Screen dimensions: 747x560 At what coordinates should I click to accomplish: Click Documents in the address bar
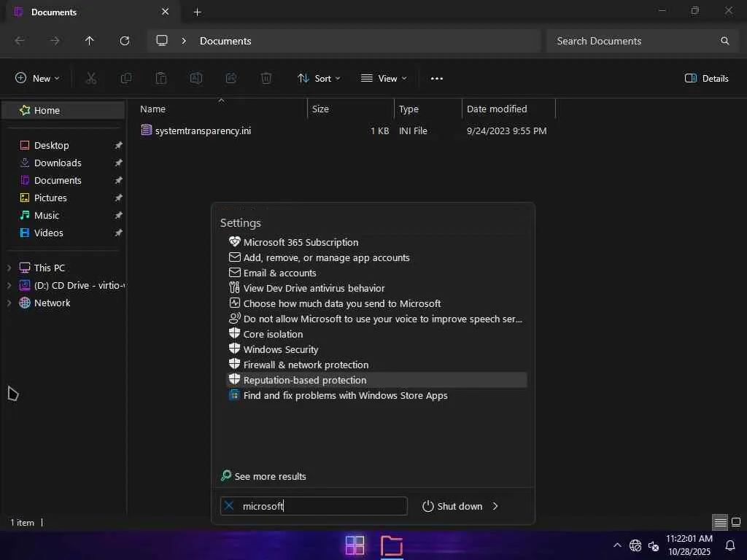[225, 41]
